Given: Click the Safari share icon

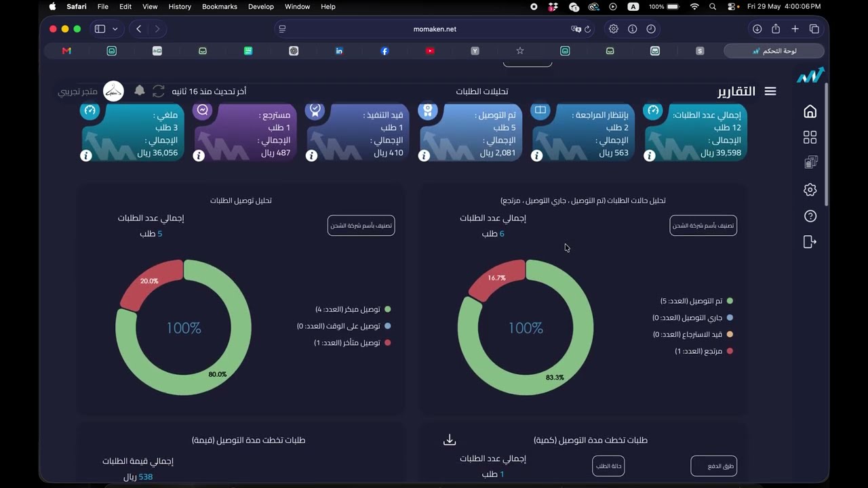Looking at the screenshot, I should (776, 28).
